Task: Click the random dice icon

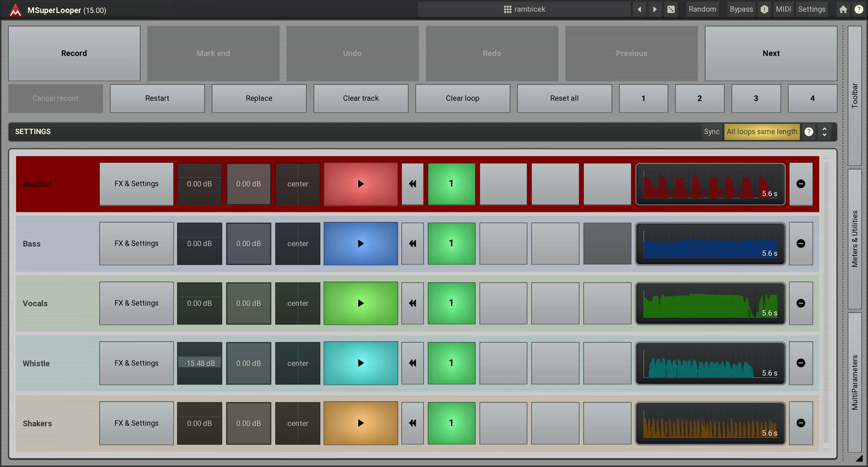Action: point(671,10)
